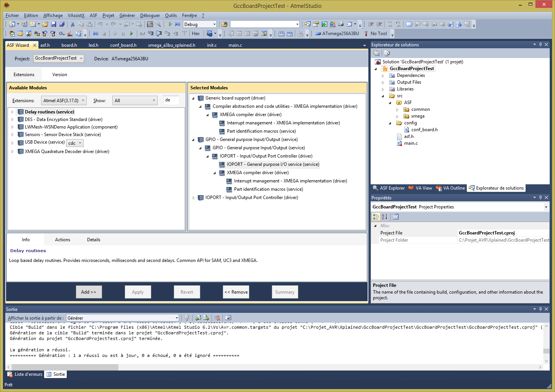Open the Déboguer menu
This screenshot has height=392, width=555.
[x=150, y=15]
